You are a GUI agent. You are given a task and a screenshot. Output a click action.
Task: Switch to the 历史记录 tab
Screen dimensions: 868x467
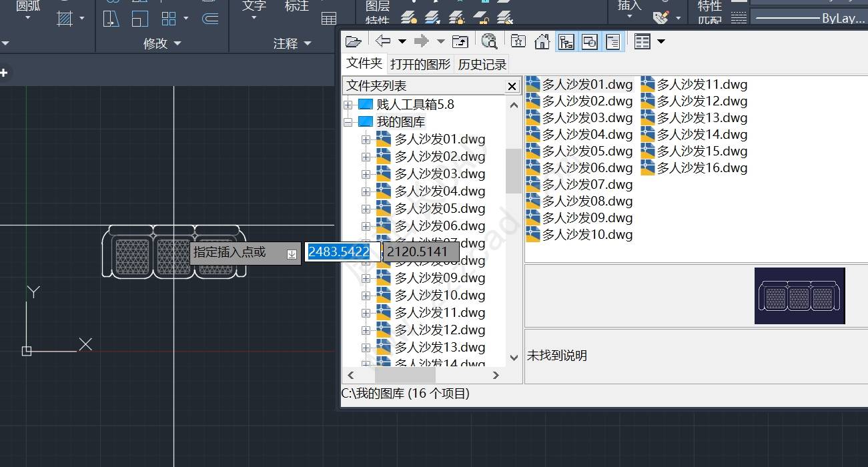tap(482, 64)
